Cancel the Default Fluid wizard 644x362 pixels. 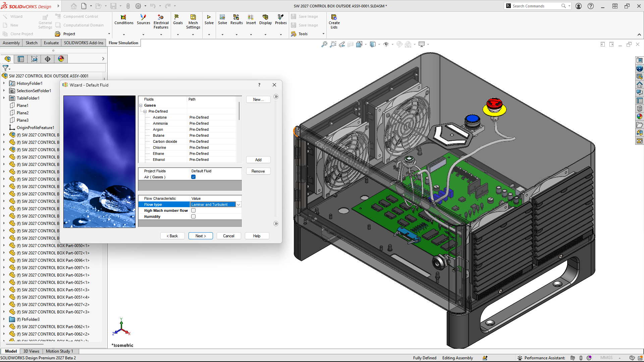229,236
